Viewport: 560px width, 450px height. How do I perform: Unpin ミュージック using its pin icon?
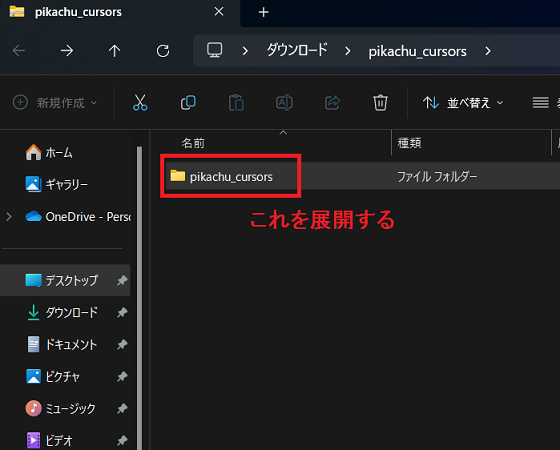122,408
